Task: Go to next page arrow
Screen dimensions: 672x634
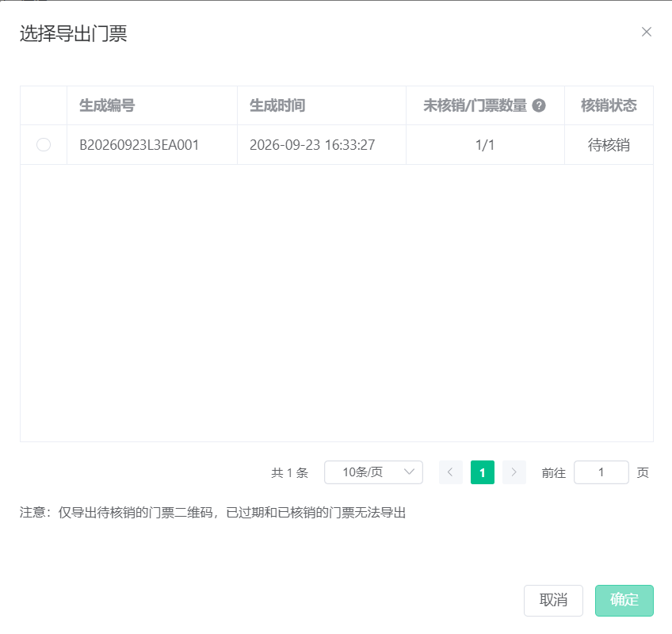Action: [x=514, y=472]
